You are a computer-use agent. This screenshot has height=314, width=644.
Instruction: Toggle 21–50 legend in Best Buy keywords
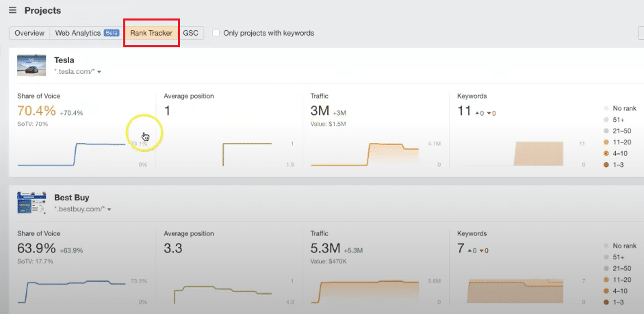(x=617, y=268)
